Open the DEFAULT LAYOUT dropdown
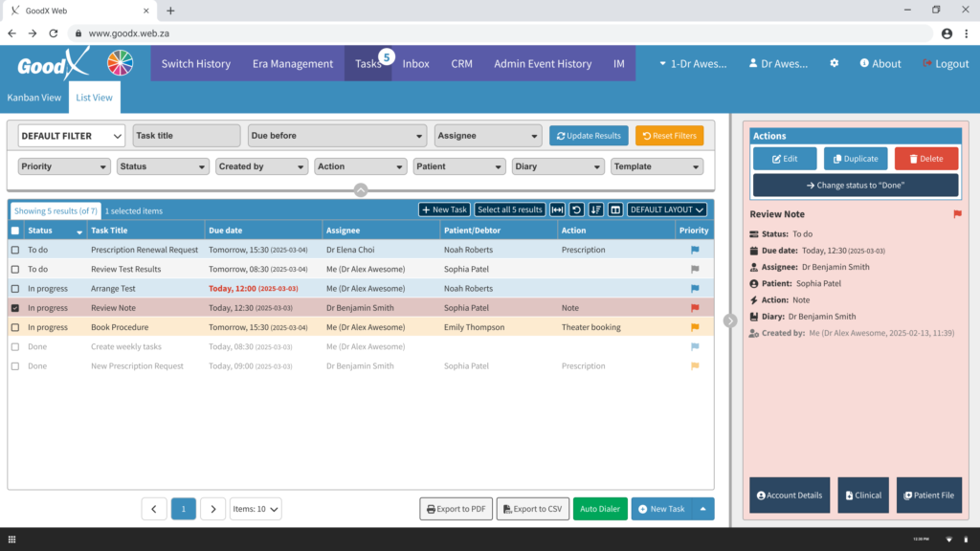This screenshot has height=551, width=980. [x=667, y=209]
